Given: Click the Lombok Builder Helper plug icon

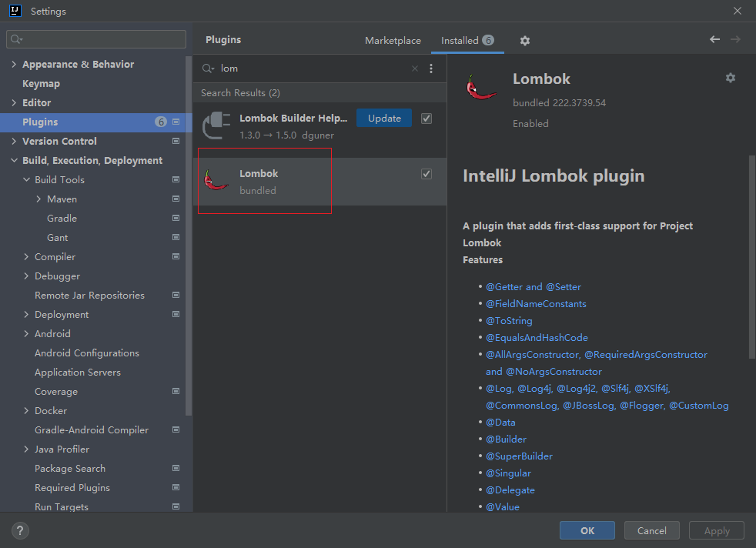Looking at the screenshot, I should [x=216, y=125].
